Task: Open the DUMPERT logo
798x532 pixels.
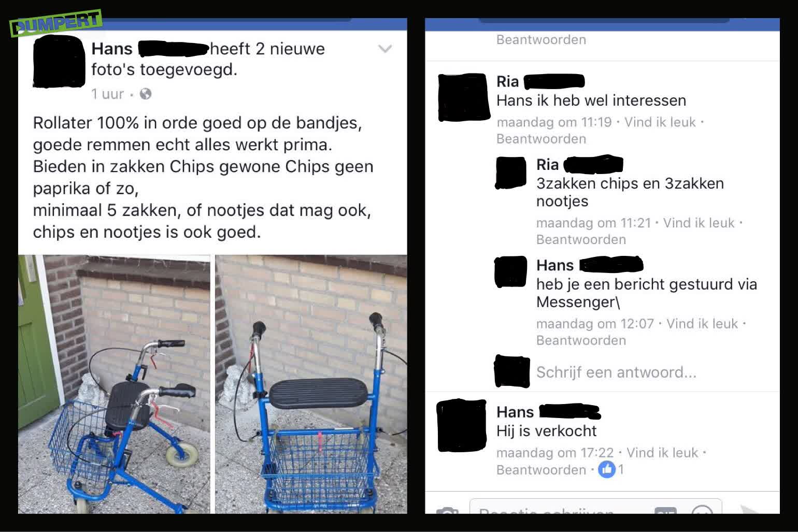Action: click(x=55, y=23)
